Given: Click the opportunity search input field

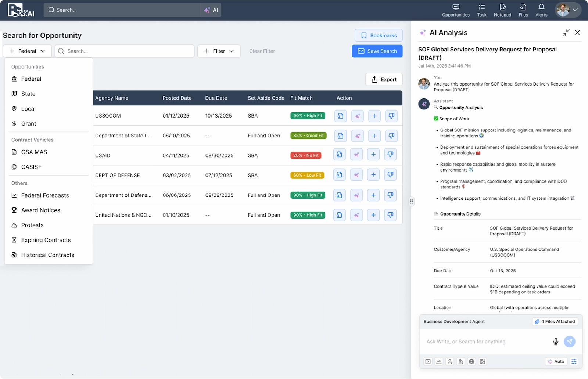Looking at the screenshot, I should (125, 51).
